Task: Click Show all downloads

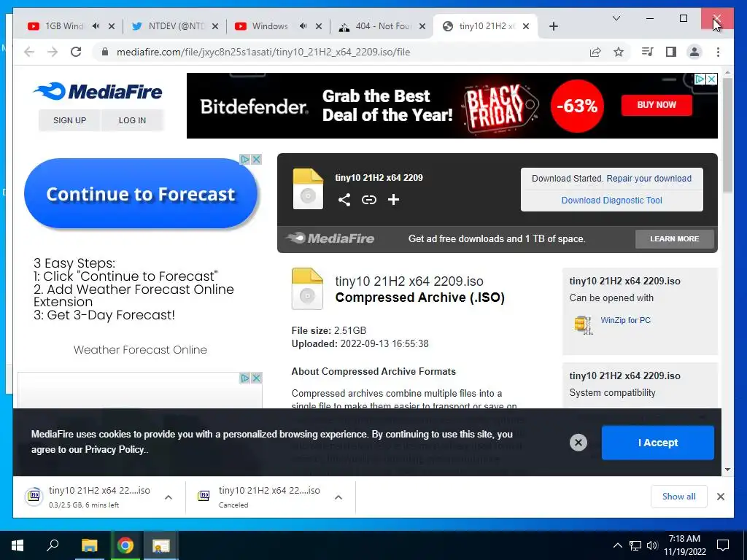Action: point(679,497)
